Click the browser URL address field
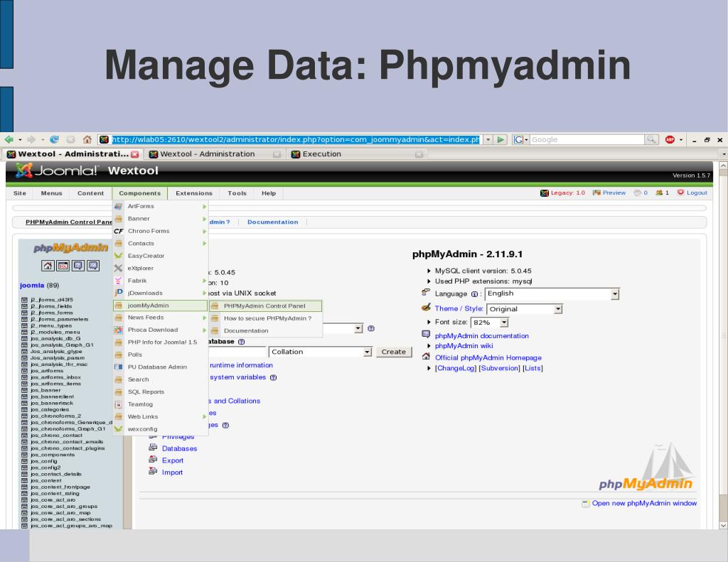 (x=295, y=139)
